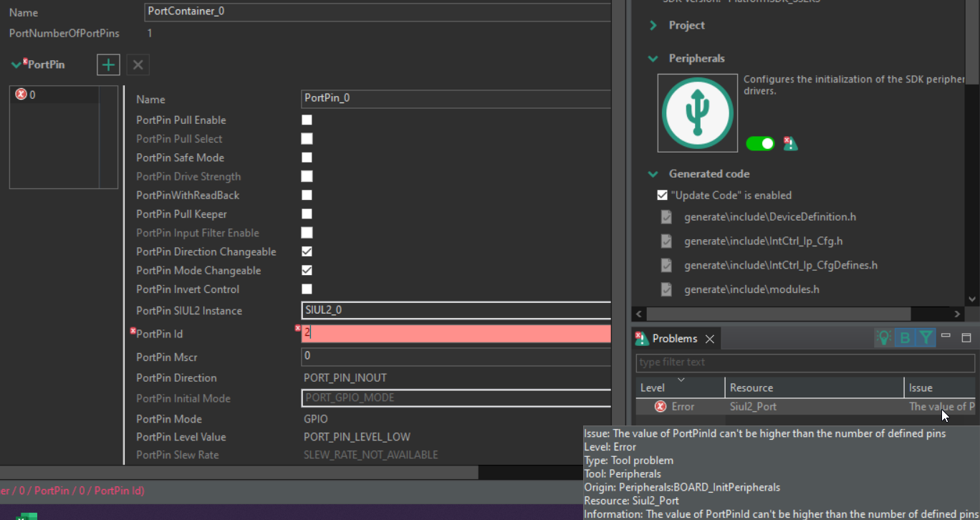Uncheck the PortPin Mode Changeable checkbox
The image size is (980, 520).
click(x=307, y=271)
